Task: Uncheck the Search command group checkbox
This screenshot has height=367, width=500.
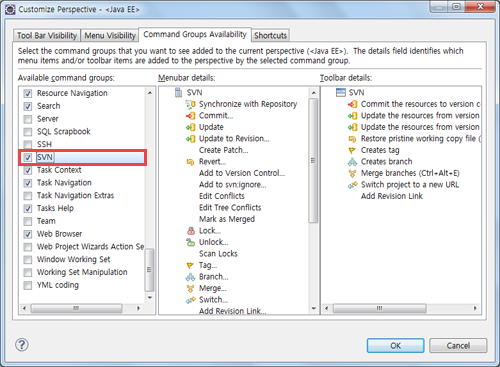Action: point(28,106)
